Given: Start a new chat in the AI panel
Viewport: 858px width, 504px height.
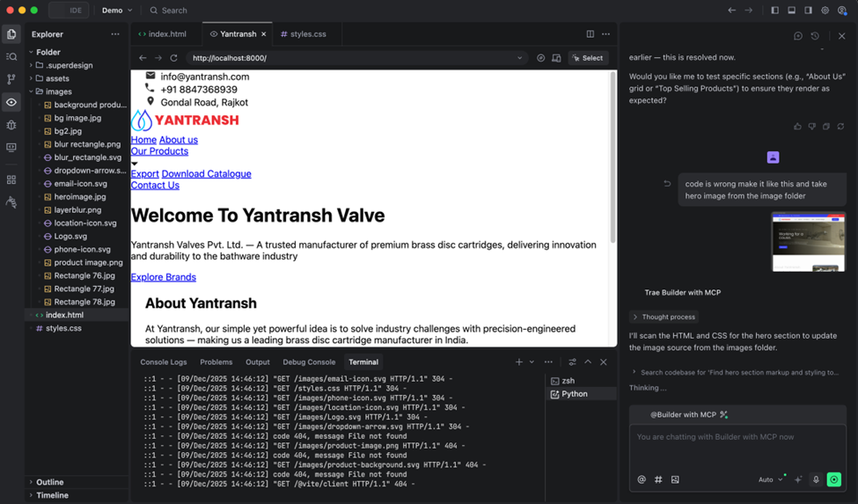Looking at the screenshot, I should pos(798,36).
